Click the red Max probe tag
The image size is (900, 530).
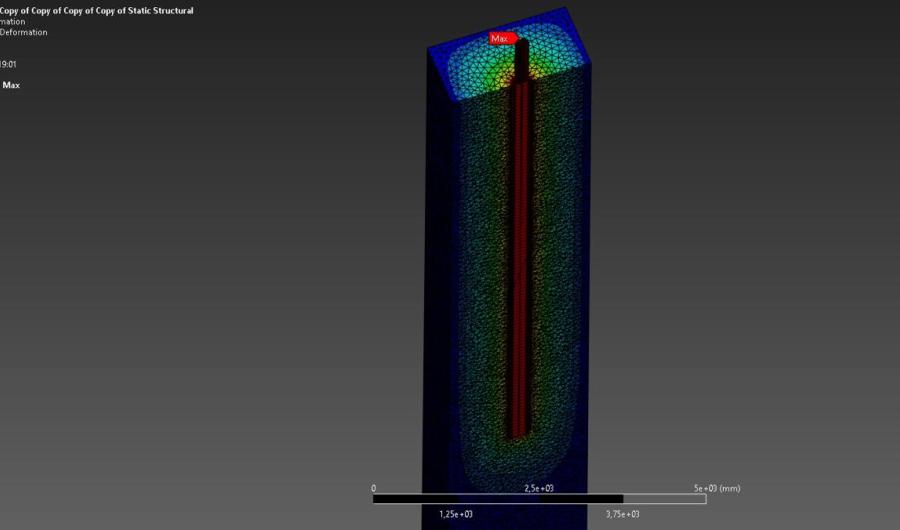click(x=500, y=38)
